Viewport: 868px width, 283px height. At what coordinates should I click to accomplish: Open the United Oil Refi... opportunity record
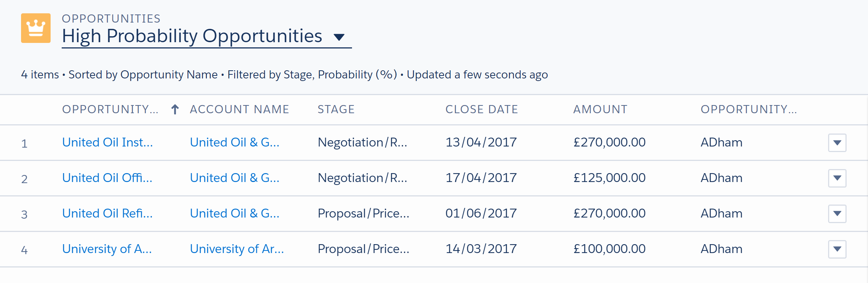[x=107, y=213]
